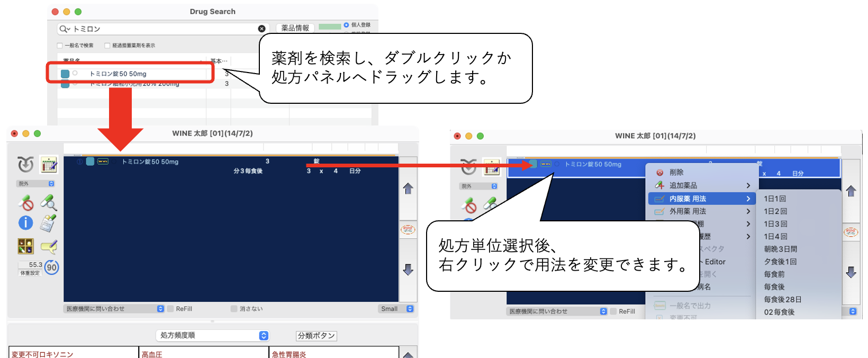Click the yellow speech bubble with pen icon
The image size is (868, 358).
(x=49, y=246)
